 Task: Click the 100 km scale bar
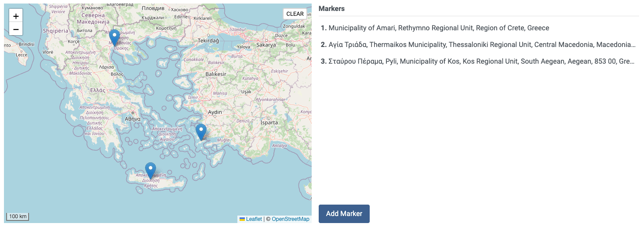tap(18, 216)
